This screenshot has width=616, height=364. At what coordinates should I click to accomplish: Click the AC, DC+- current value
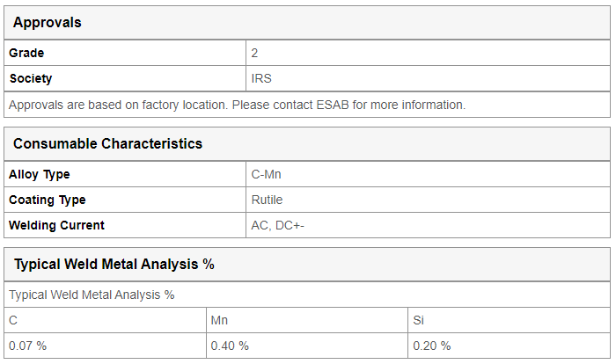[x=277, y=225]
